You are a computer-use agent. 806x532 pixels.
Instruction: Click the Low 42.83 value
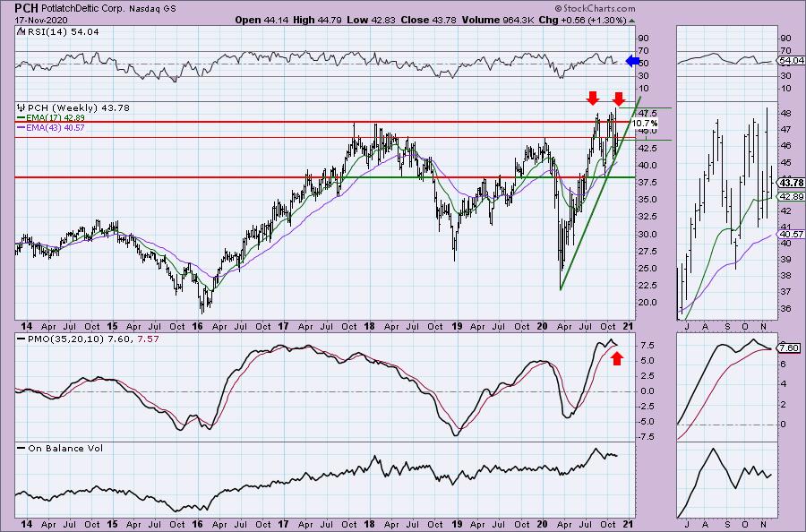[x=369, y=20]
